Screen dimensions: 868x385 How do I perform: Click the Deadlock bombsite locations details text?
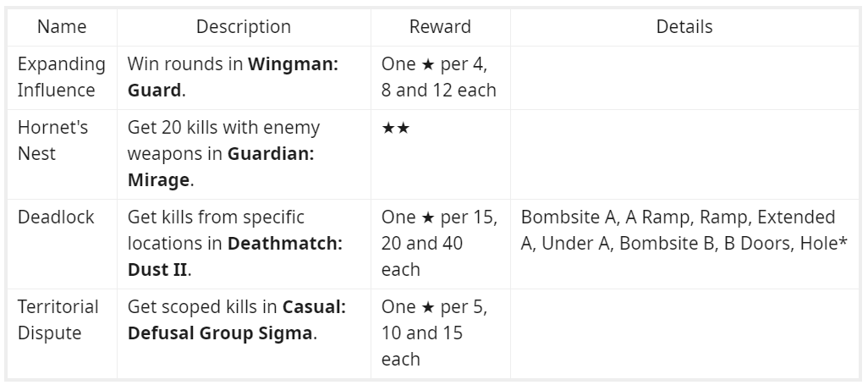click(684, 230)
